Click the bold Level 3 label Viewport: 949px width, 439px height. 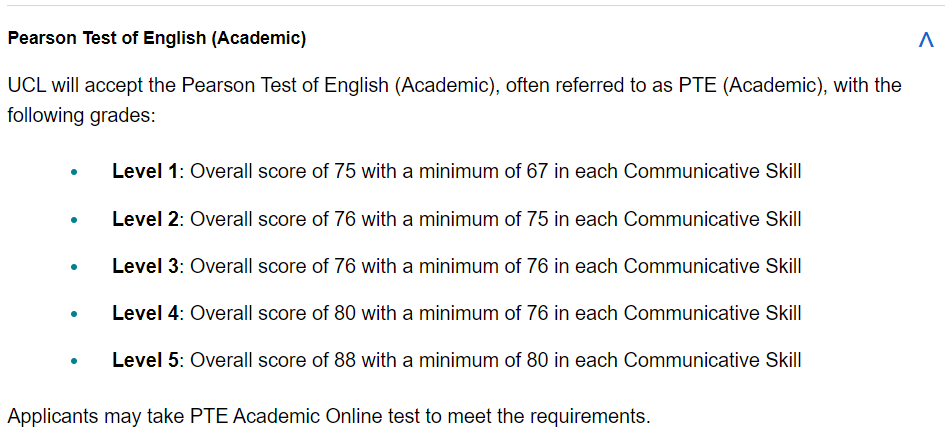point(145,266)
